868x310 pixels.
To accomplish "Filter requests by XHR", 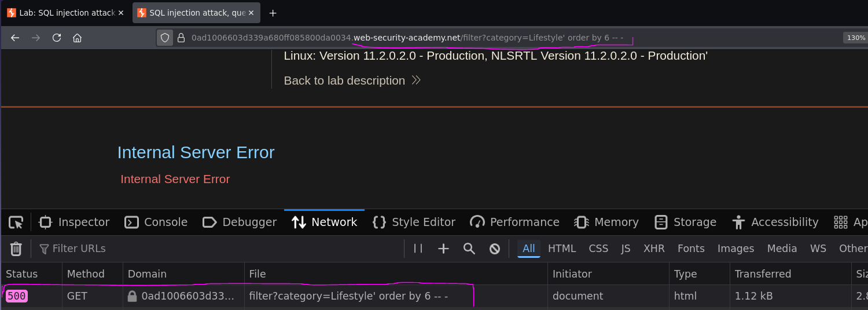I will (654, 249).
